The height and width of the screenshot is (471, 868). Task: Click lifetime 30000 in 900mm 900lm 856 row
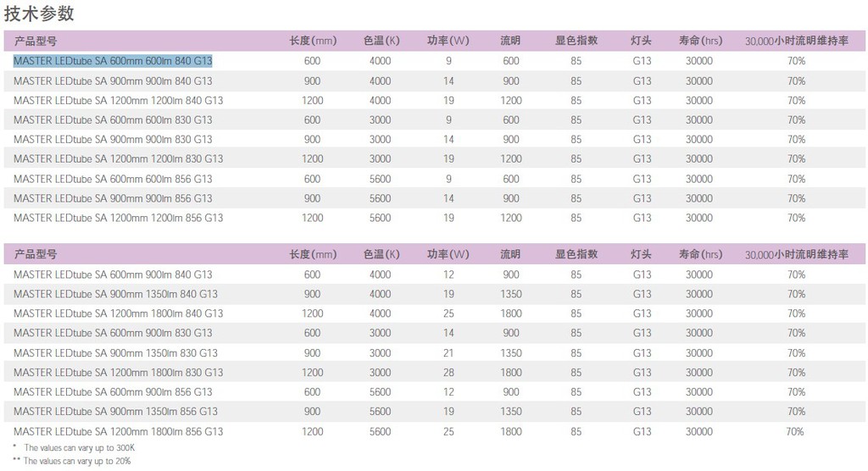699,198
